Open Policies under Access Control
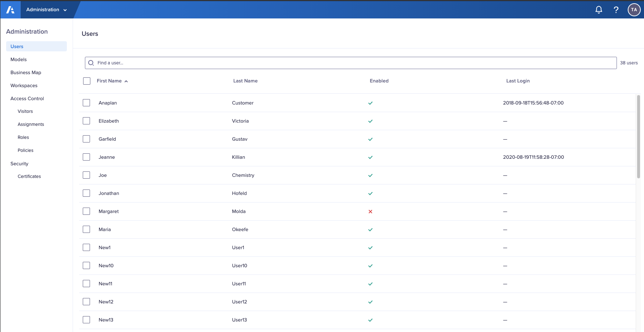The image size is (644, 332). point(25,150)
